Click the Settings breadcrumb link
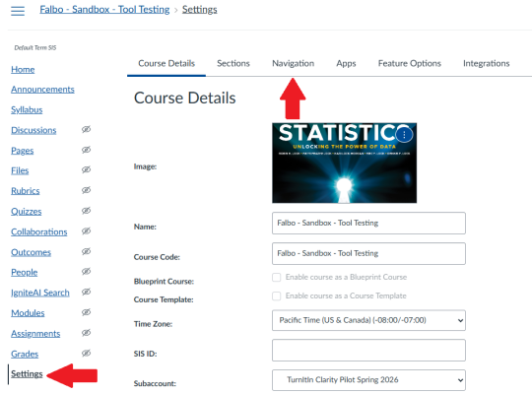 pos(199,10)
